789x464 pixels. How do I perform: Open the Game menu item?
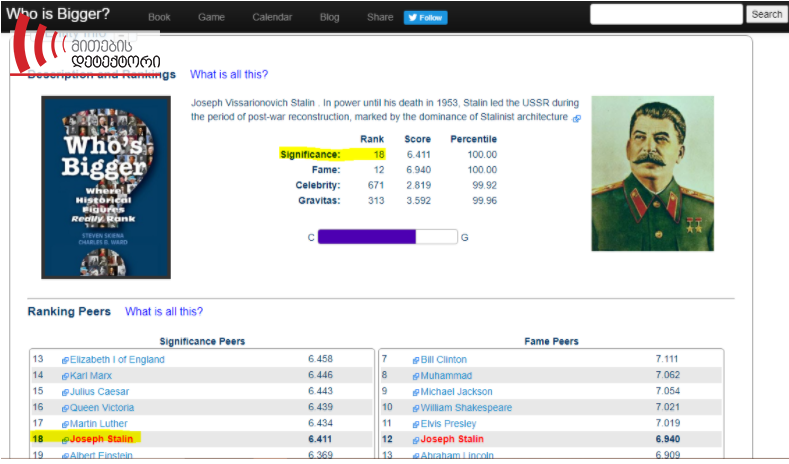pyautogui.click(x=211, y=17)
